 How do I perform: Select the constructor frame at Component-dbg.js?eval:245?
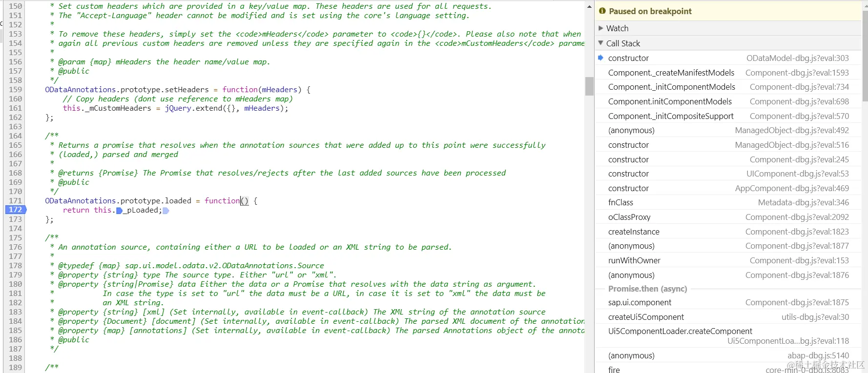click(x=728, y=159)
